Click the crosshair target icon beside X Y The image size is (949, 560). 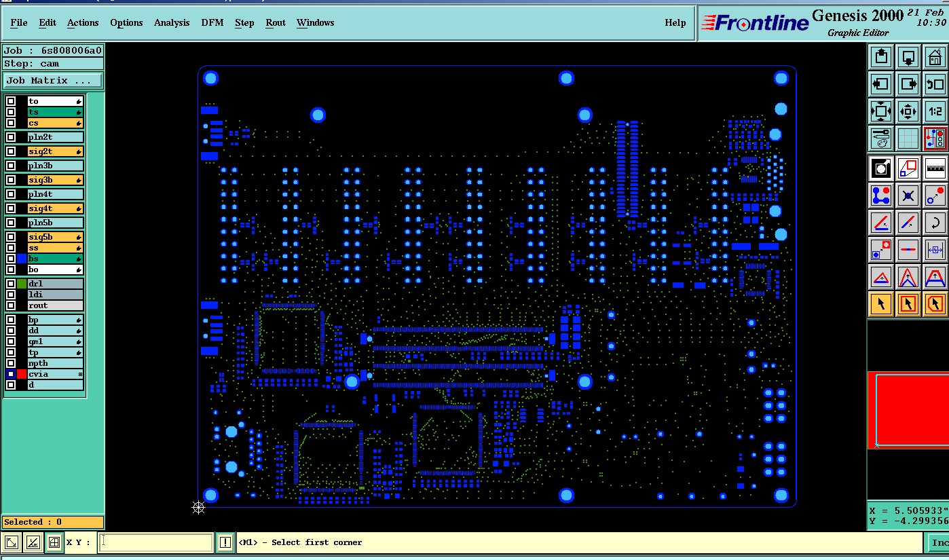click(54, 542)
